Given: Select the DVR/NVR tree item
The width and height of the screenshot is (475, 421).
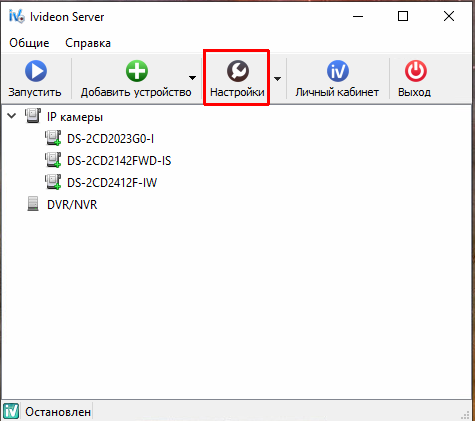Looking at the screenshot, I should (x=72, y=205).
